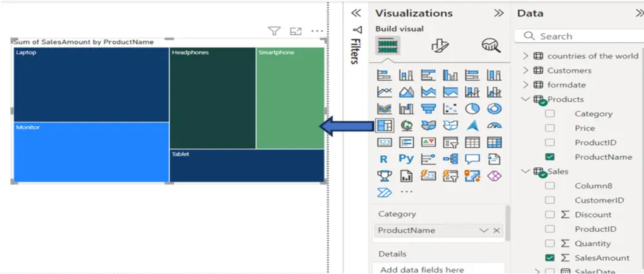Select the Line chart visual
Image resolution: width=644 pixels, height=274 pixels.
pos(384,92)
